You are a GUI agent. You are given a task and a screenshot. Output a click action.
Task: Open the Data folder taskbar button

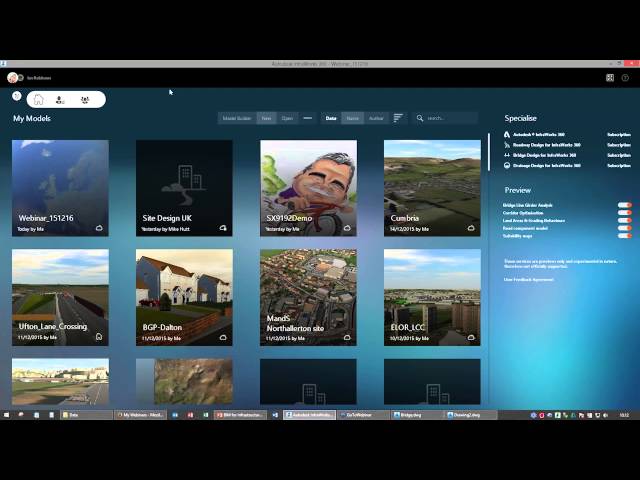click(x=86, y=415)
